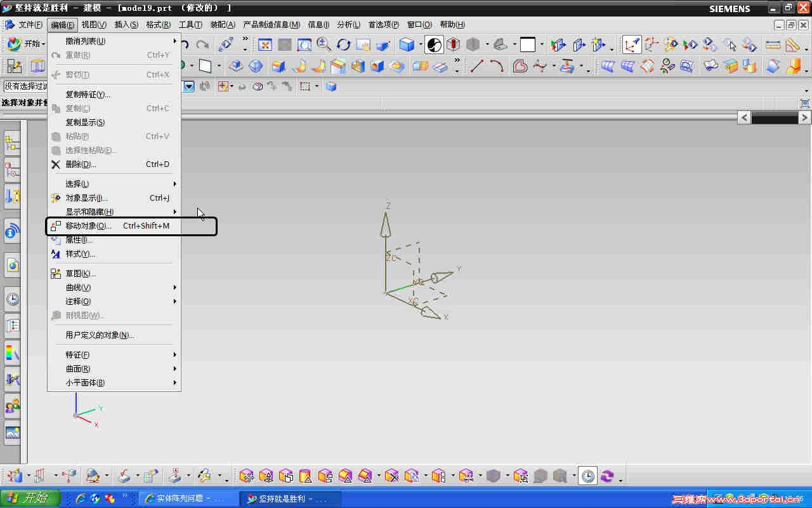The width and height of the screenshot is (812, 508).
Task: Click the Redo arrow icon in the toolbar
Action: coord(202,44)
